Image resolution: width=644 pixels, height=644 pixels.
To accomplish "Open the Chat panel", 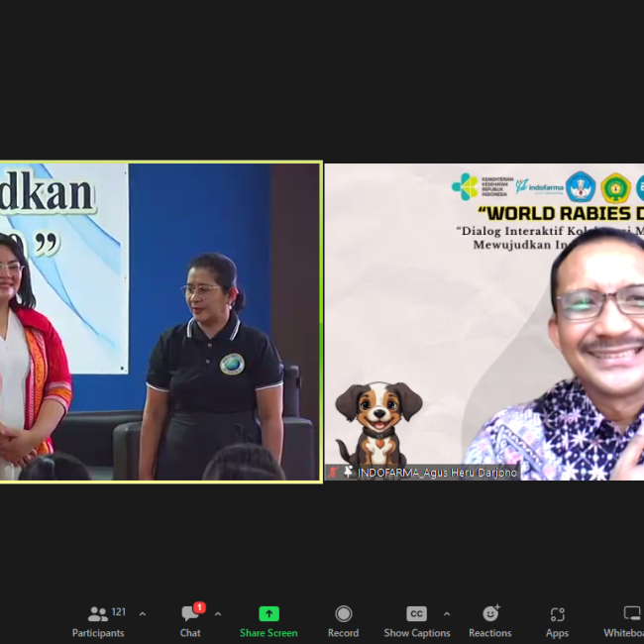I will pos(190,621).
